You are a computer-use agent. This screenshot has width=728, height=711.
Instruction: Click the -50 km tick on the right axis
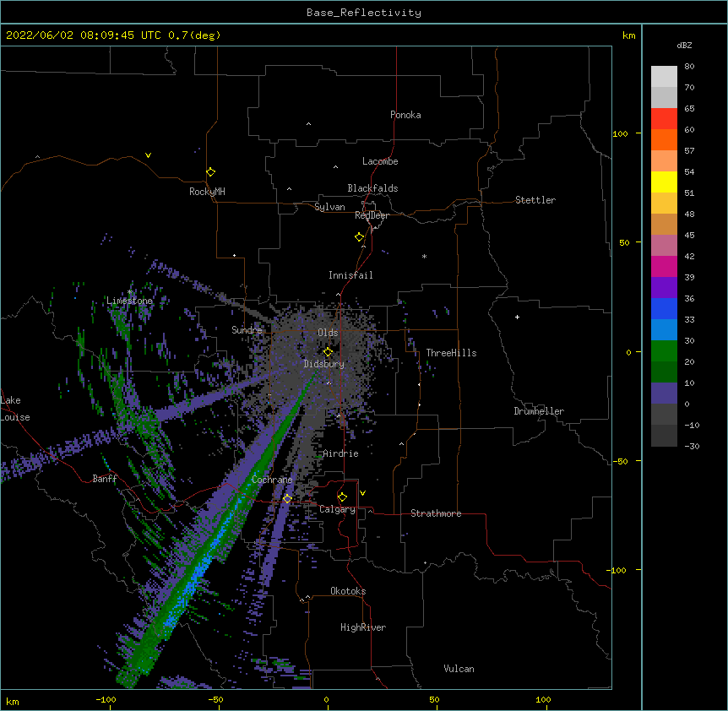620,461
